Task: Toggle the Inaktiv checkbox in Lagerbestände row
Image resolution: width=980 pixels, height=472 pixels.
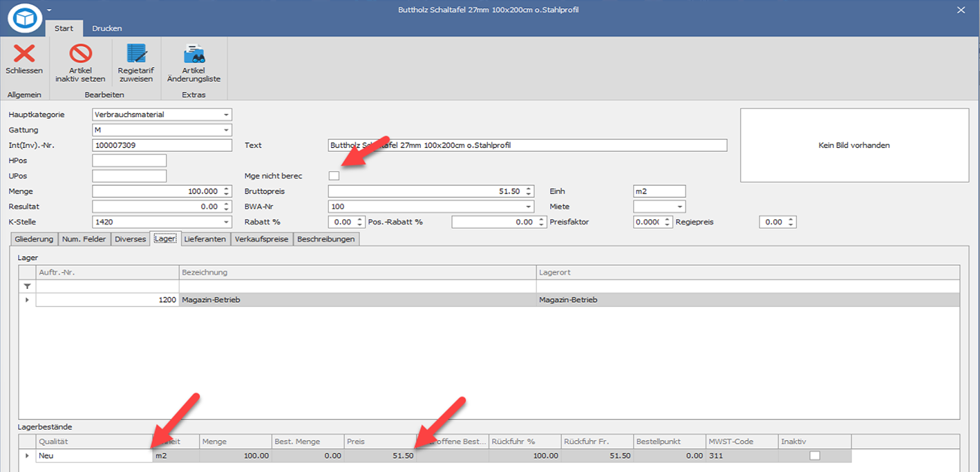Action: pos(815,455)
